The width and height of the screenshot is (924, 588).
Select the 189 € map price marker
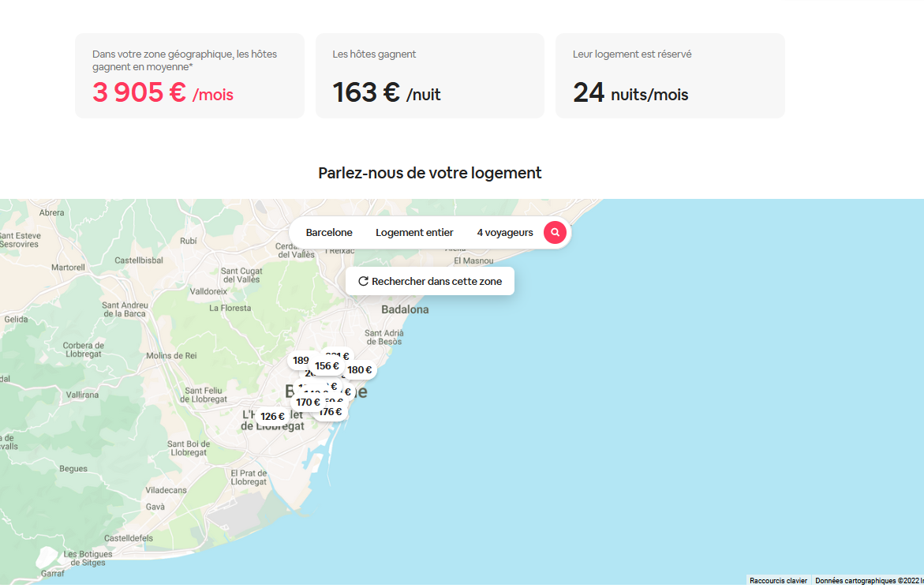pos(300,361)
